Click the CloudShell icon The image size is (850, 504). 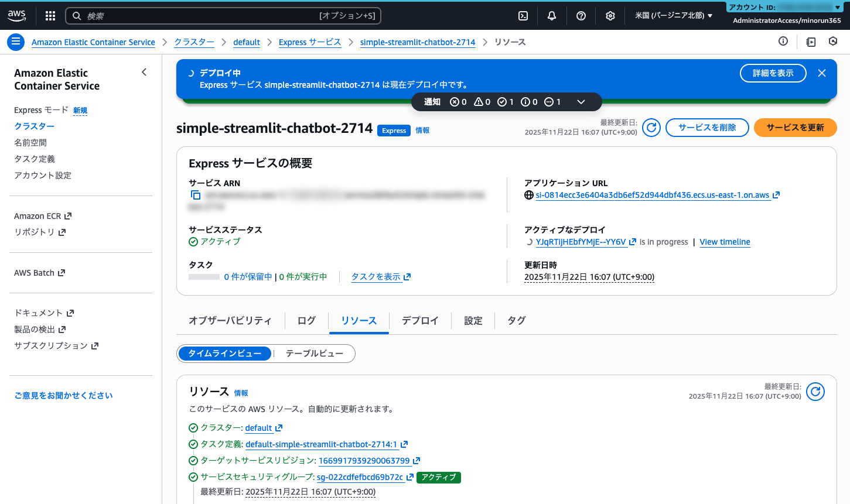(x=523, y=16)
